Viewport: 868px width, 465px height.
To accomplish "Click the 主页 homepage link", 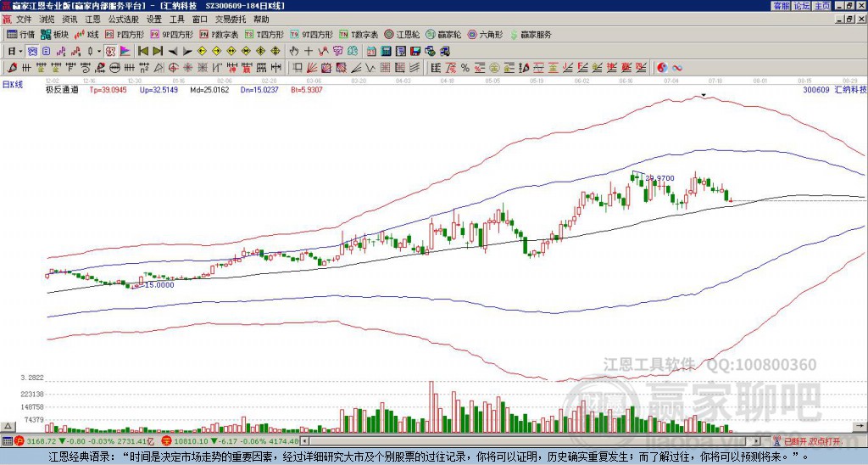I will pyautogui.click(x=822, y=6).
